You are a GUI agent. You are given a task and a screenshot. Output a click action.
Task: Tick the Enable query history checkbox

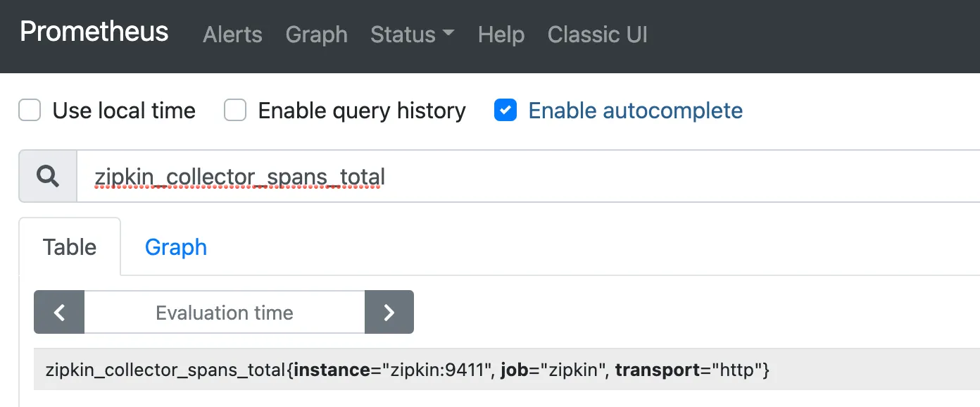coord(235,111)
